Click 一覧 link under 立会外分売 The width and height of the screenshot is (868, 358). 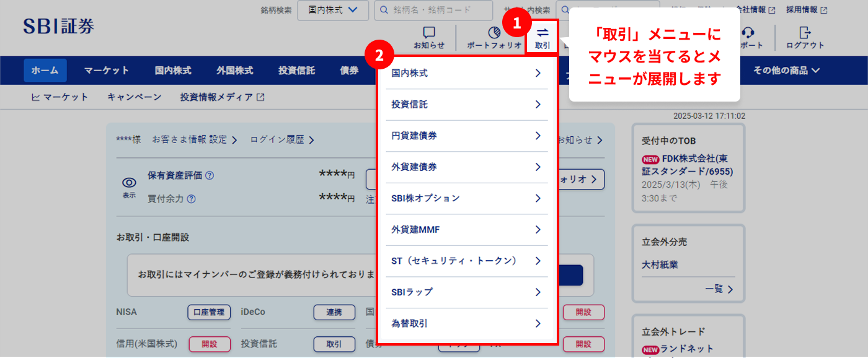click(719, 289)
